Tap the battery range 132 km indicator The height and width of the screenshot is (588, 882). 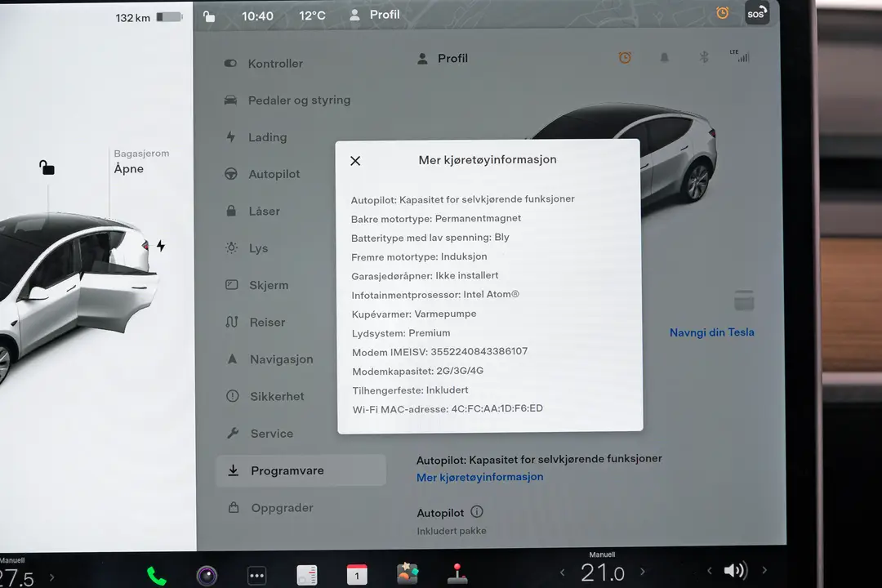click(149, 17)
